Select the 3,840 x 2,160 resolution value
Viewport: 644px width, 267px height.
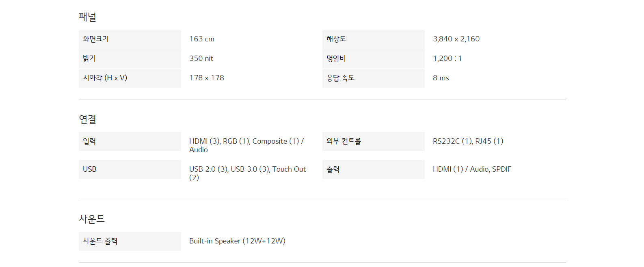pyautogui.click(x=456, y=39)
